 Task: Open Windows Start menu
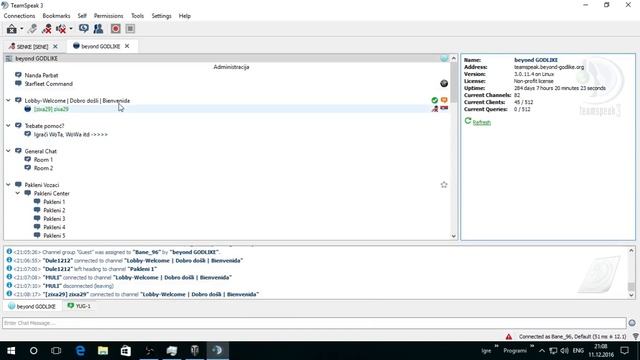pyautogui.click(x=11, y=351)
